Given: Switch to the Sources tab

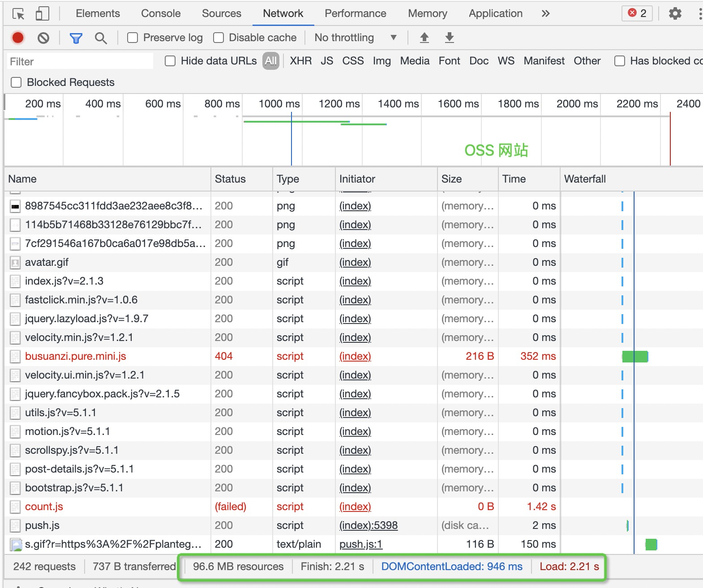Looking at the screenshot, I should 222,13.
